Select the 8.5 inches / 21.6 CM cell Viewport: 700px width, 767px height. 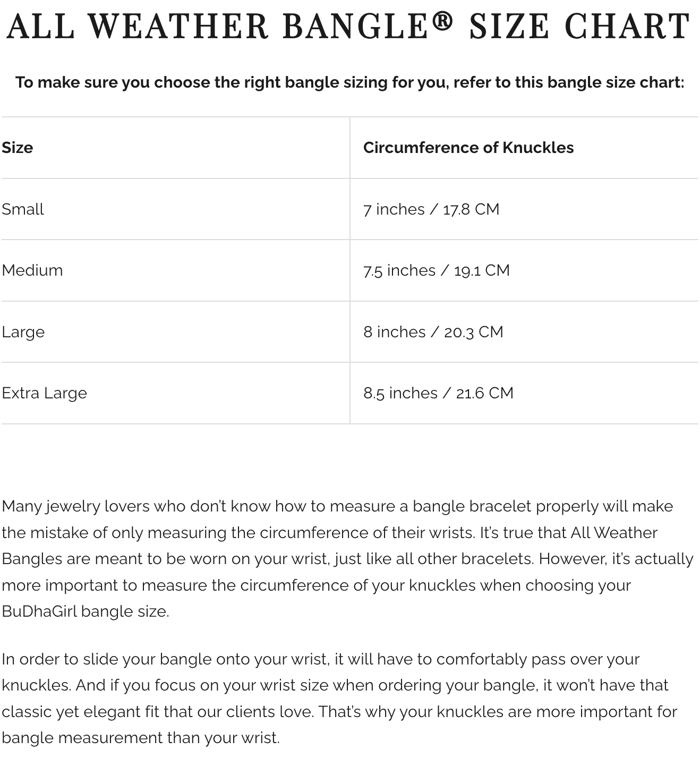tap(439, 393)
